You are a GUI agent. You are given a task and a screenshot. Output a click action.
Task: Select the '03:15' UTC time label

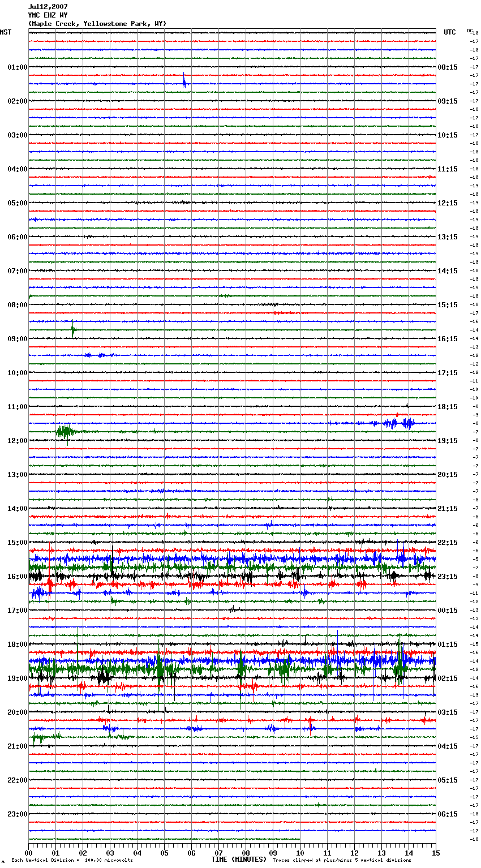coord(448,712)
